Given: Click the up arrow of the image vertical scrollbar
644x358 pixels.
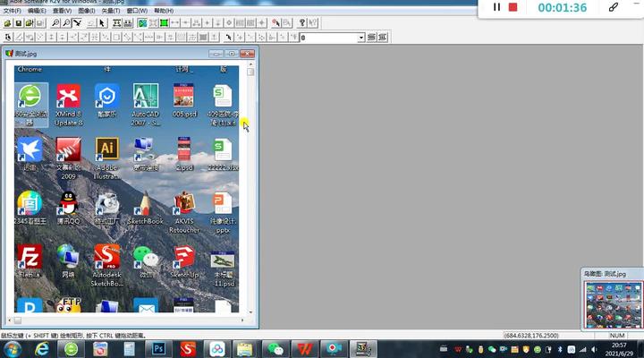Looking at the screenshot, I should pos(250,64).
